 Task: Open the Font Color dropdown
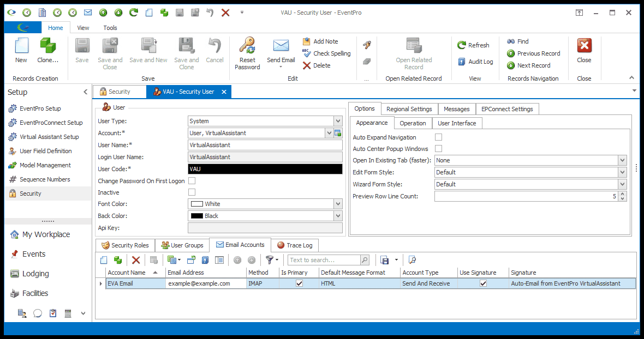click(x=338, y=204)
